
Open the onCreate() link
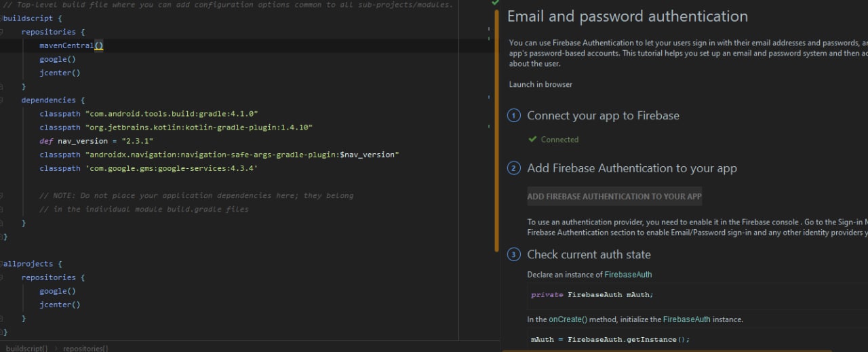(568, 319)
